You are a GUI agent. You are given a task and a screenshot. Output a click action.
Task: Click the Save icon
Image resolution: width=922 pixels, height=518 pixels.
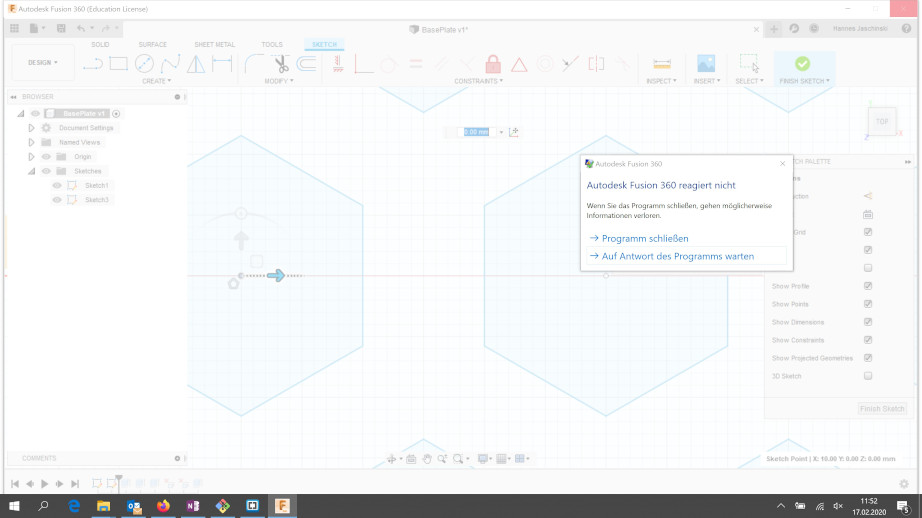click(x=61, y=28)
